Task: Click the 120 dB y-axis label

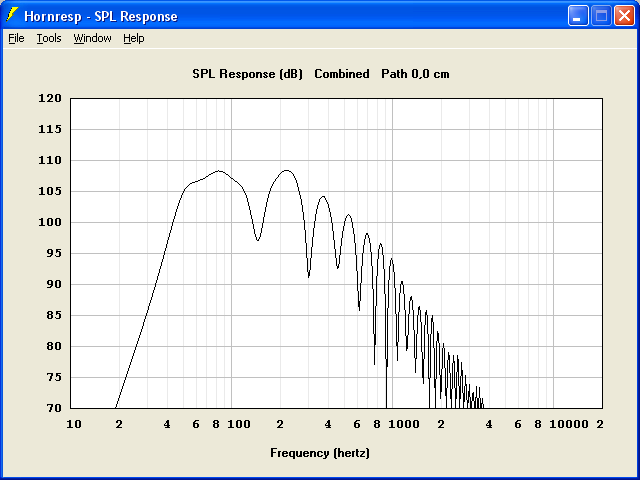Action: coord(50,98)
